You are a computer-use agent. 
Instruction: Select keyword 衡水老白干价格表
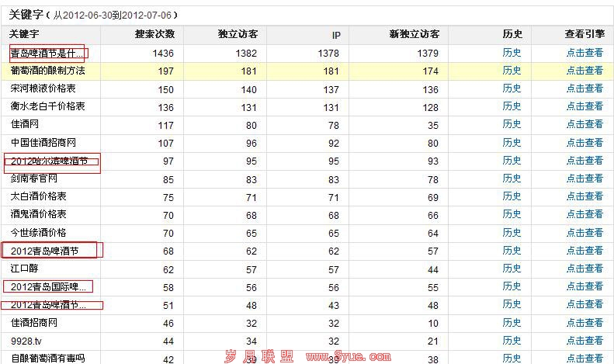pyautogui.click(x=48, y=106)
